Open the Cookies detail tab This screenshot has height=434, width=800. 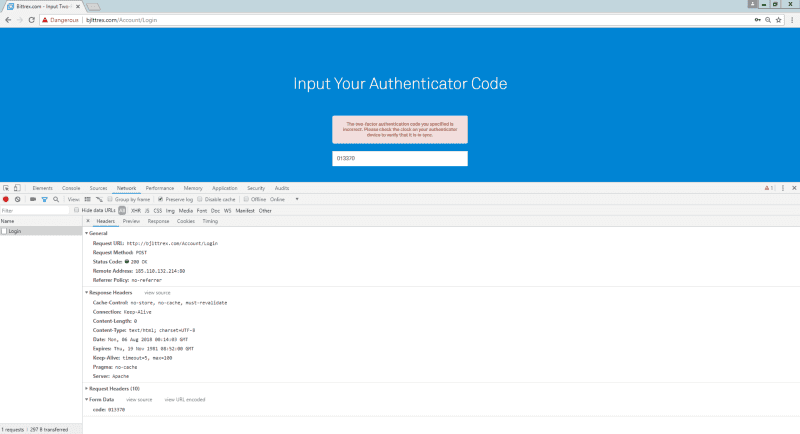[186, 221]
